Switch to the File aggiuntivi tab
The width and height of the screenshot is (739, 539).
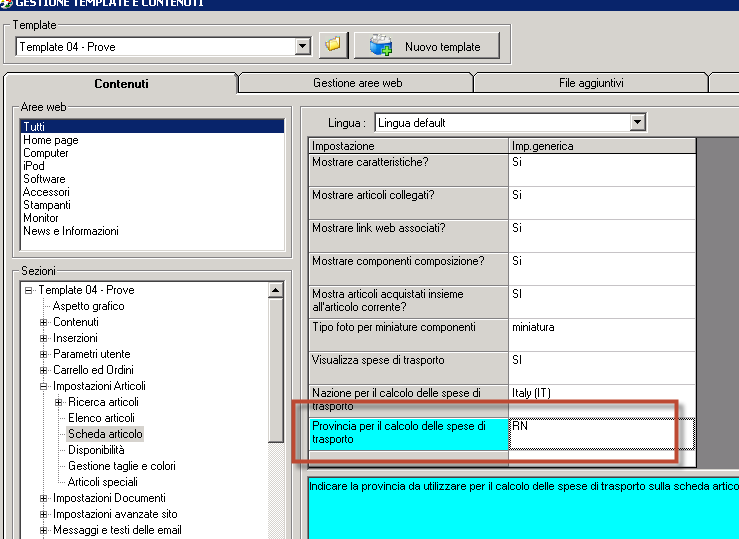click(591, 83)
